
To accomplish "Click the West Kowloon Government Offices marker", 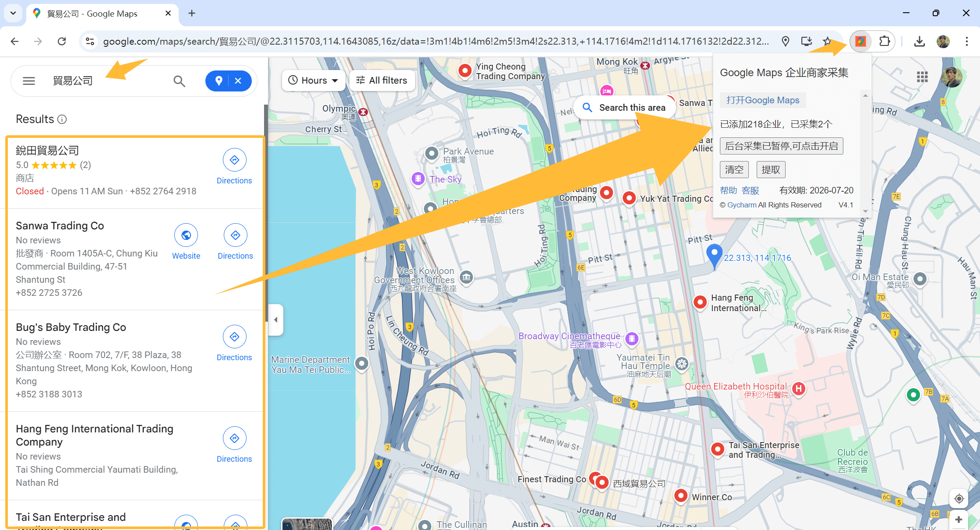I will pyautogui.click(x=466, y=277).
